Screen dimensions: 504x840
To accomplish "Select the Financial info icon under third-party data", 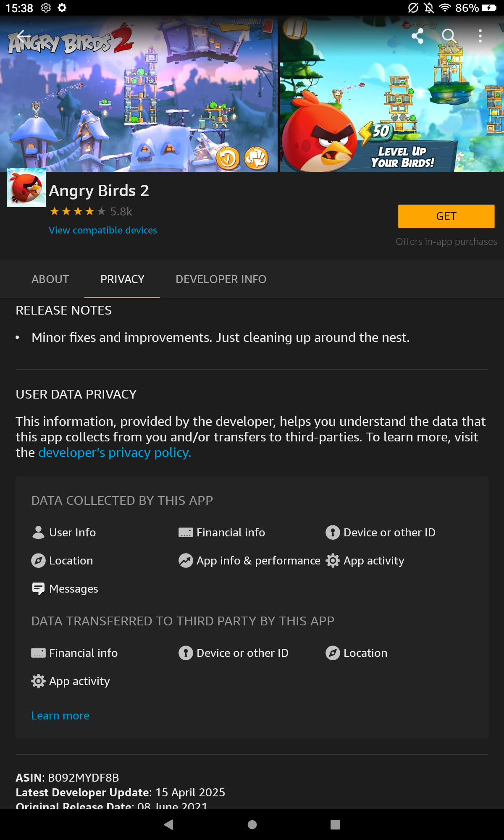I will (38, 653).
